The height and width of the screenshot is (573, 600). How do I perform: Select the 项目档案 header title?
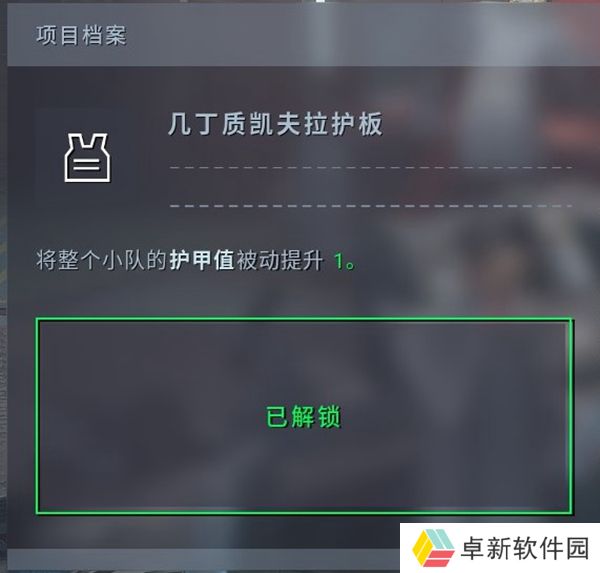tap(82, 35)
